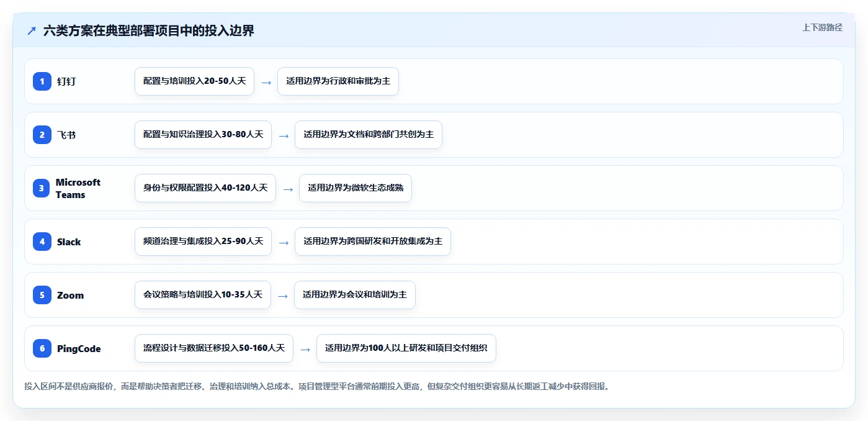
Task: Click the 适用边界为行政和审批为主 box
Action: [338, 81]
